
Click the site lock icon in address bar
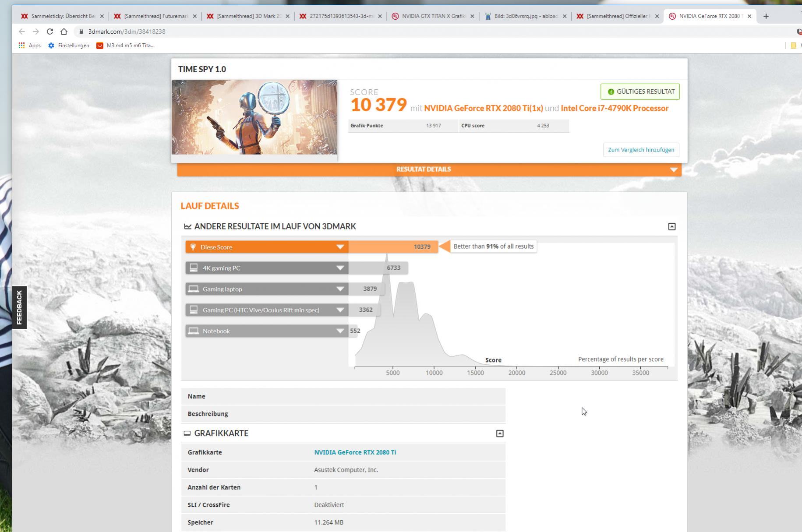(81, 32)
